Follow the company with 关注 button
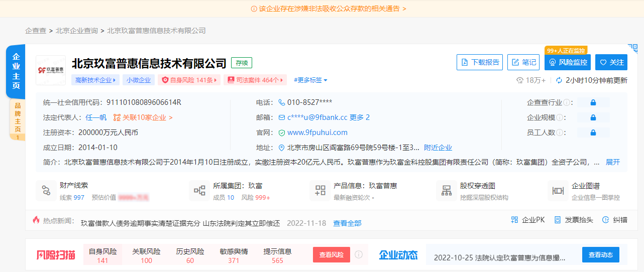The height and width of the screenshot is (272, 644). tap(611, 62)
